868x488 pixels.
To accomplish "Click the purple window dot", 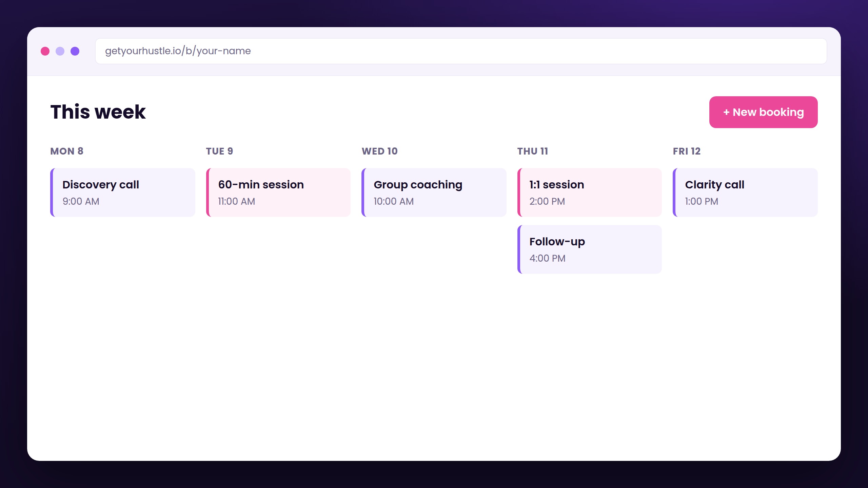I will click(75, 51).
